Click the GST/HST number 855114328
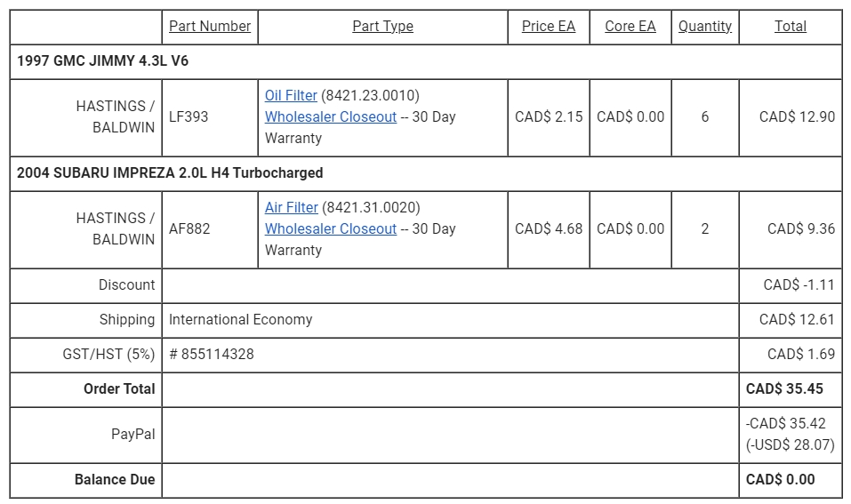Screen dimensions: 851x504 pos(211,355)
